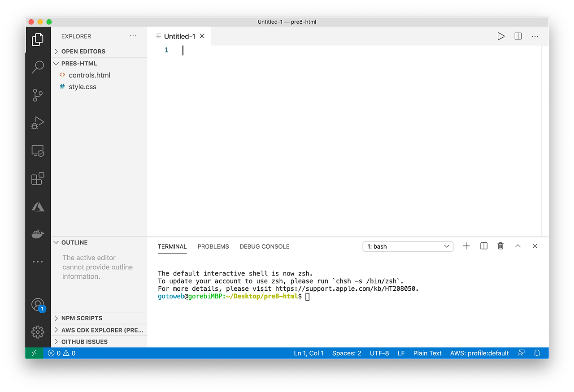The width and height of the screenshot is (574, 392).
Task: Open the Source Control view icon
Action: pos(38,95)
